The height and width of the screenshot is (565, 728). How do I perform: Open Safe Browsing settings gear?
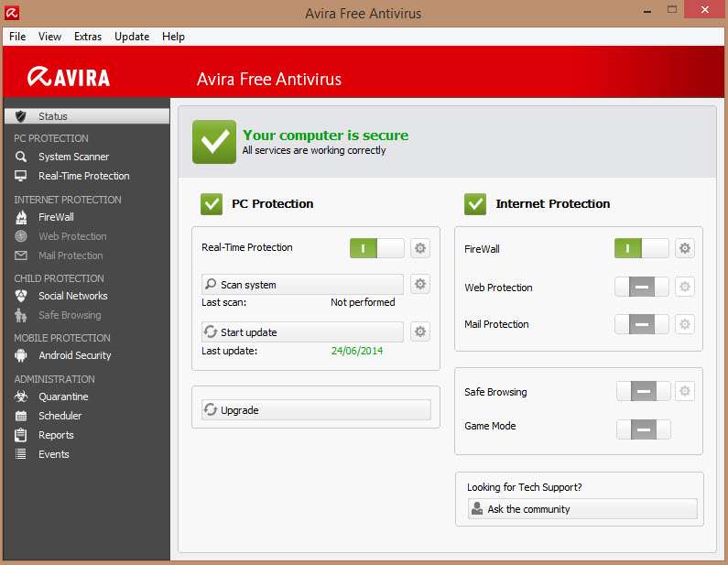(685, 391)
